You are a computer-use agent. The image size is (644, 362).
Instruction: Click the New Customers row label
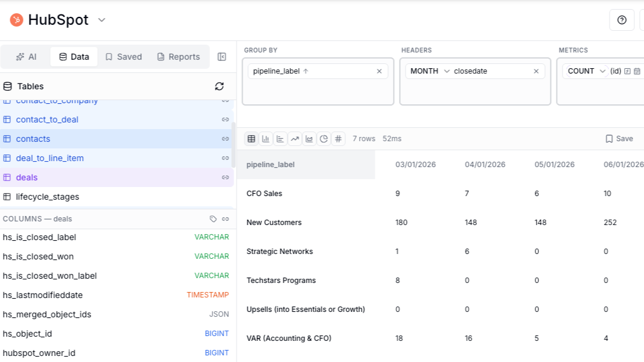tap(274, 223)
